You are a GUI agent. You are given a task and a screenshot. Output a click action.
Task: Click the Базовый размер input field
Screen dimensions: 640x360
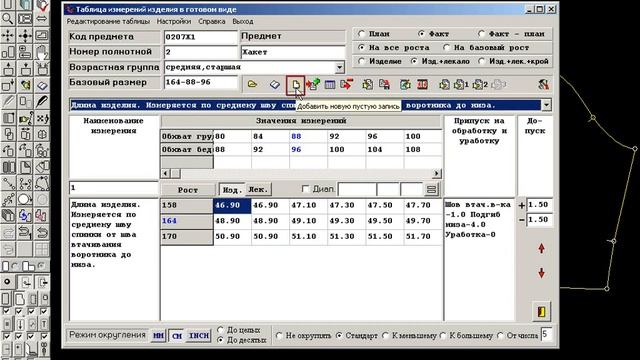tap(200, 82)
